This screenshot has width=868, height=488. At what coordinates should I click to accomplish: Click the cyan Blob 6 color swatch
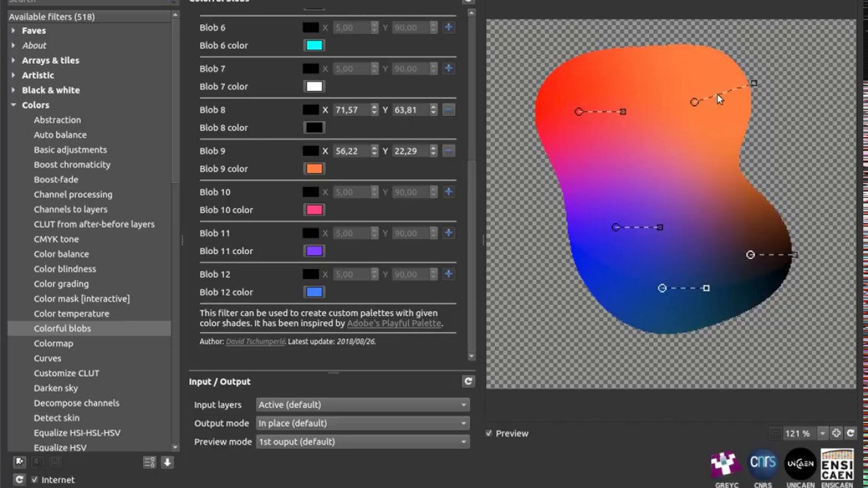[314, 45]
